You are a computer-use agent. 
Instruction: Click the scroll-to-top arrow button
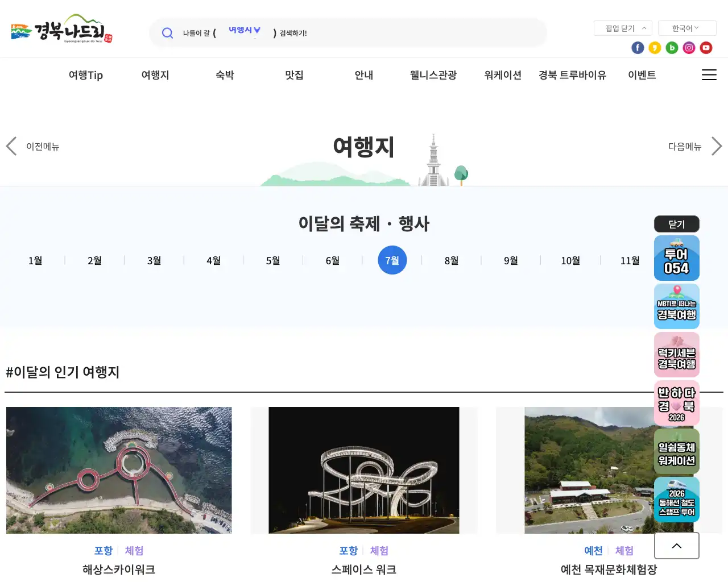click(x=677, y=546)
